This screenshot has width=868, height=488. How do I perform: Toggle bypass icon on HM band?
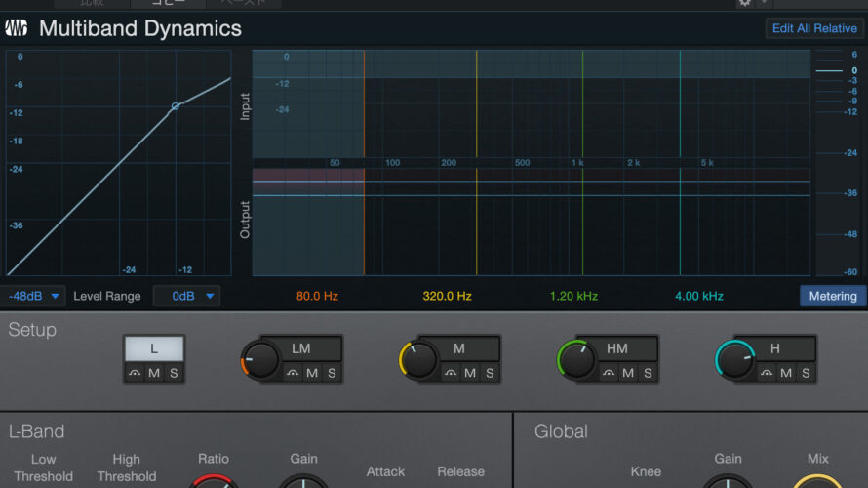pos(609,374)
